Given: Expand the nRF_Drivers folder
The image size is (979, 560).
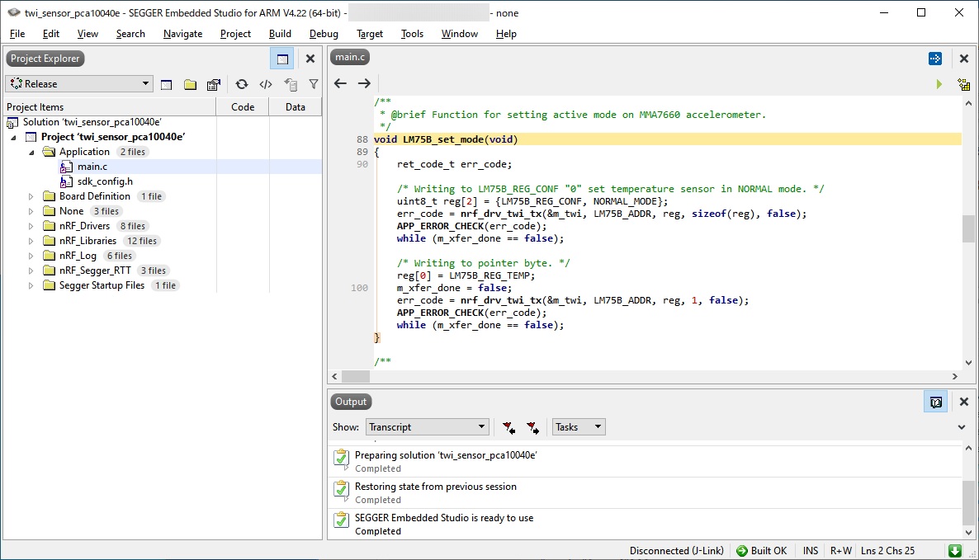Looking at the screenshot, I should click(31, 226).
